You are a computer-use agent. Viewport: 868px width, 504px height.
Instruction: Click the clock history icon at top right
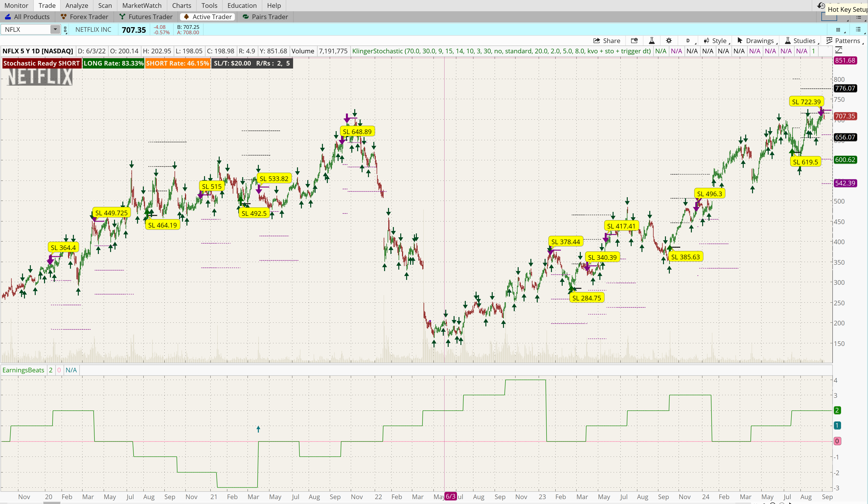[x=822, y=6]
